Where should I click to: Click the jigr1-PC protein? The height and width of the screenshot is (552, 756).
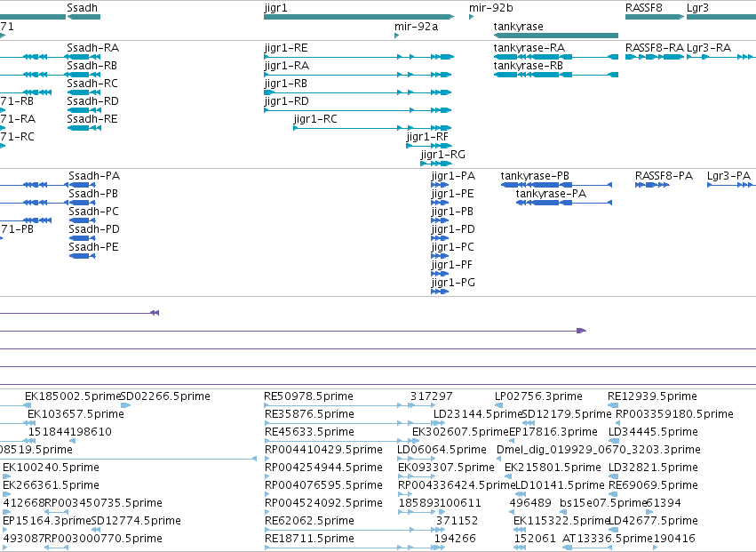click(440, 256)
